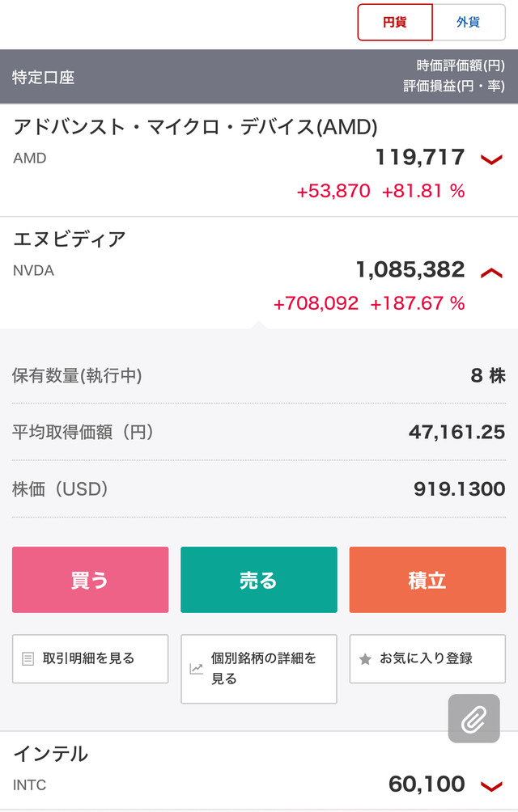Tap the 売る sell button
The height and width of the screenshot is (812, 518).
point(258,580)
